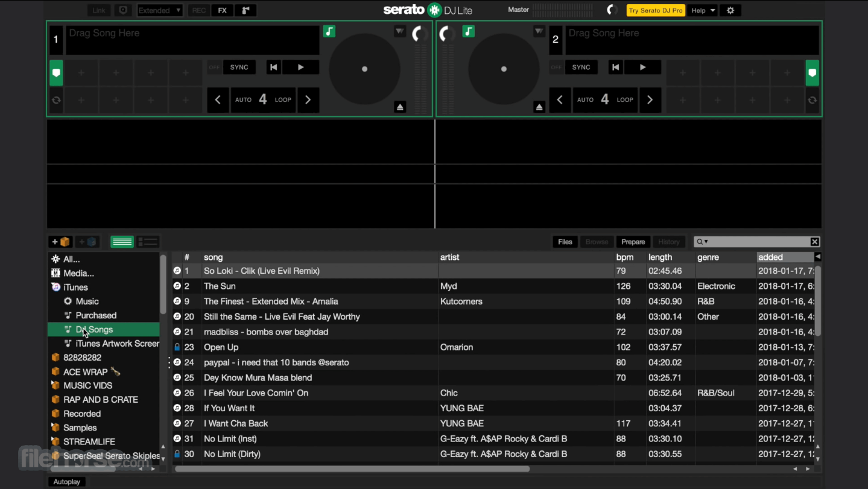This screenshot has width=868, height=489.
Task: Click the SYNC button on deck 2
Action: [x=581, y=67]
